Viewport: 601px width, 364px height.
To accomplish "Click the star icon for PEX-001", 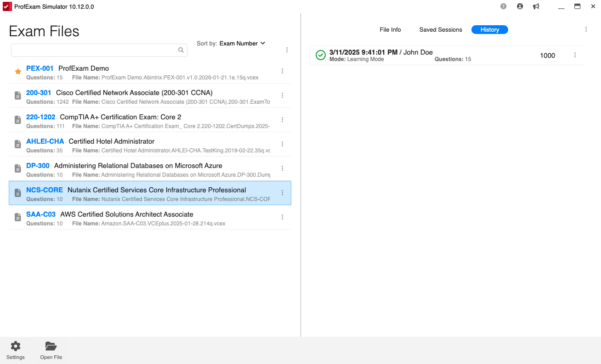I will (x=18, y=72).
